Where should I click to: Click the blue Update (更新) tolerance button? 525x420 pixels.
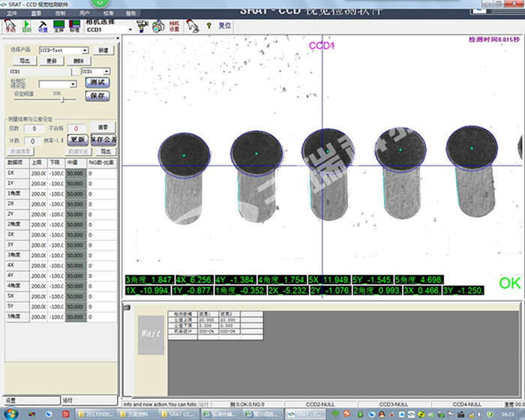click(78, 139)
